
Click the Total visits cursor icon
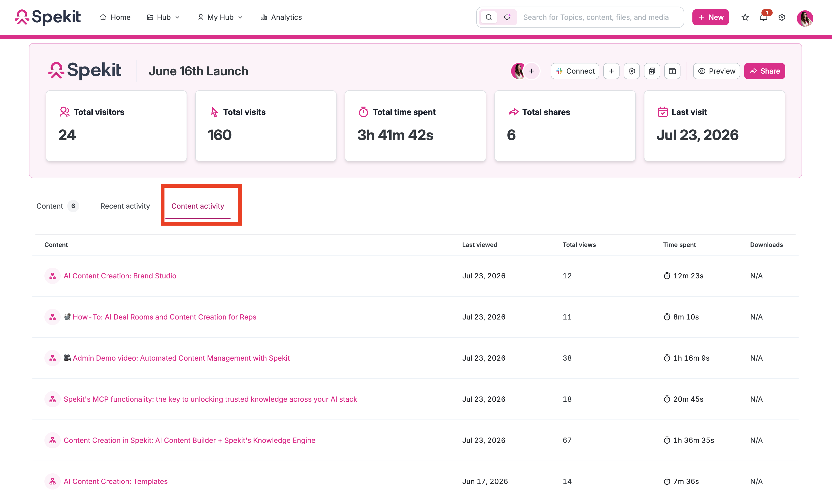coord(214,112)
